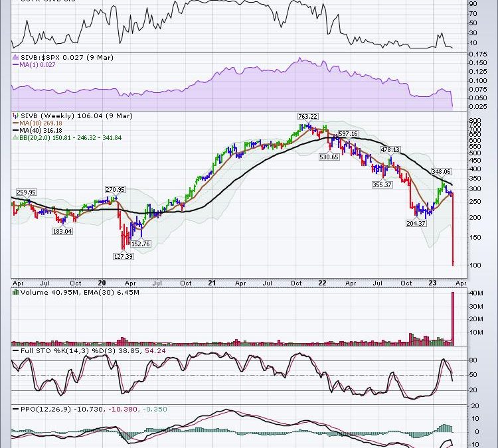
Task: Select the 530.65 low price label
Action: [x=329, y=157]
